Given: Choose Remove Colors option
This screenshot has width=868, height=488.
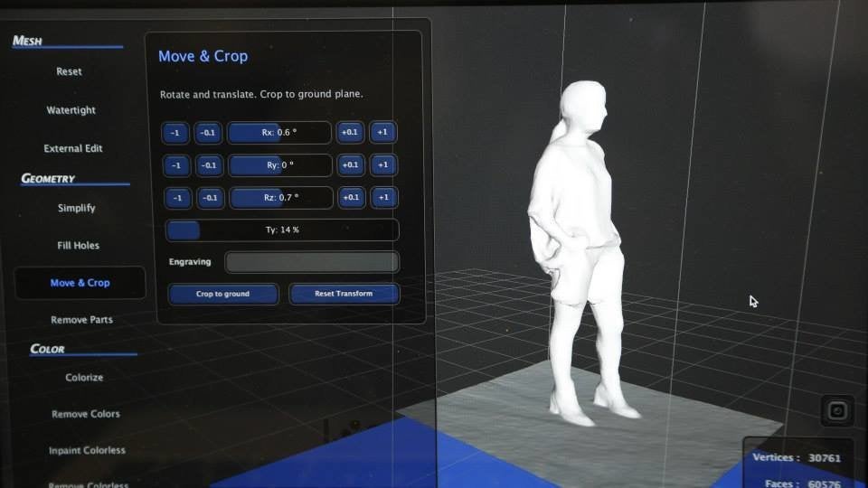Looking at the screenshot, I should point(86,414).
